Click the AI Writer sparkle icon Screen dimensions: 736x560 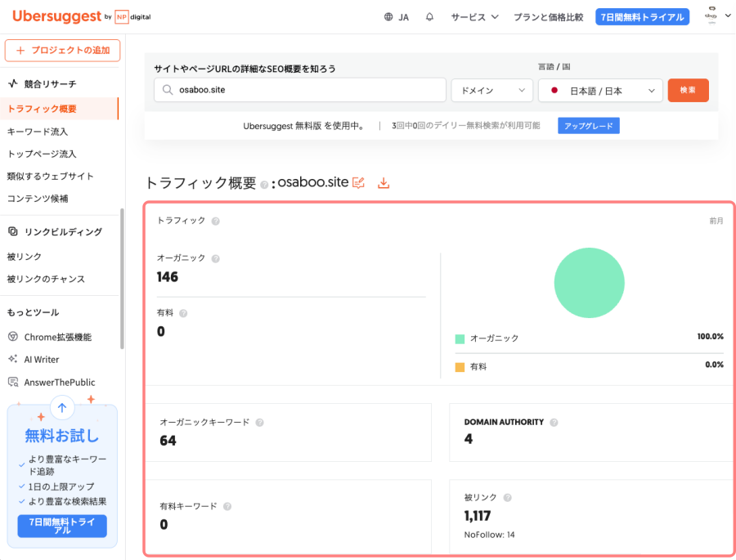coord(12,359)
